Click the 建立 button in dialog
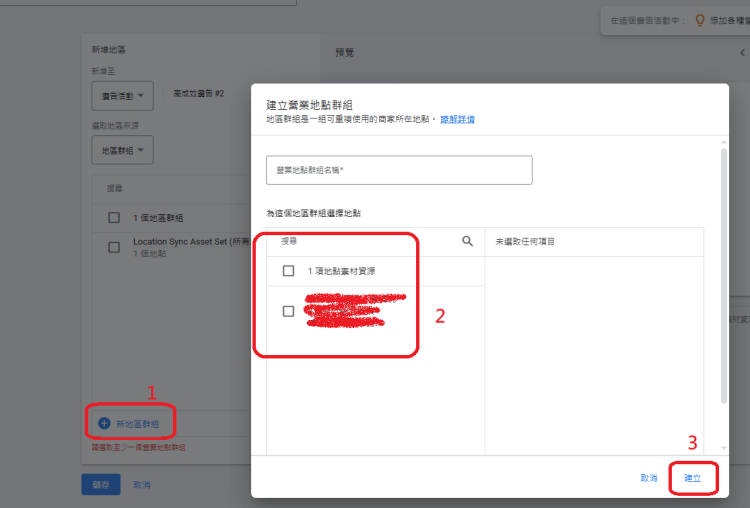750x508 pixels. [x=692, y=478]
